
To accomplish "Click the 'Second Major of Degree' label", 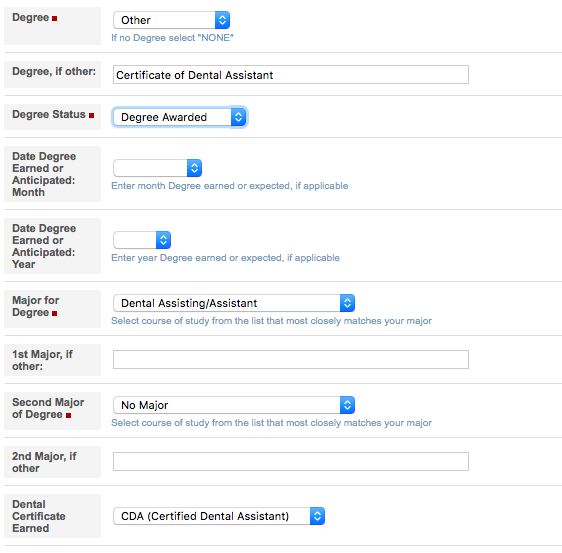I will click(x=48, y=408).
